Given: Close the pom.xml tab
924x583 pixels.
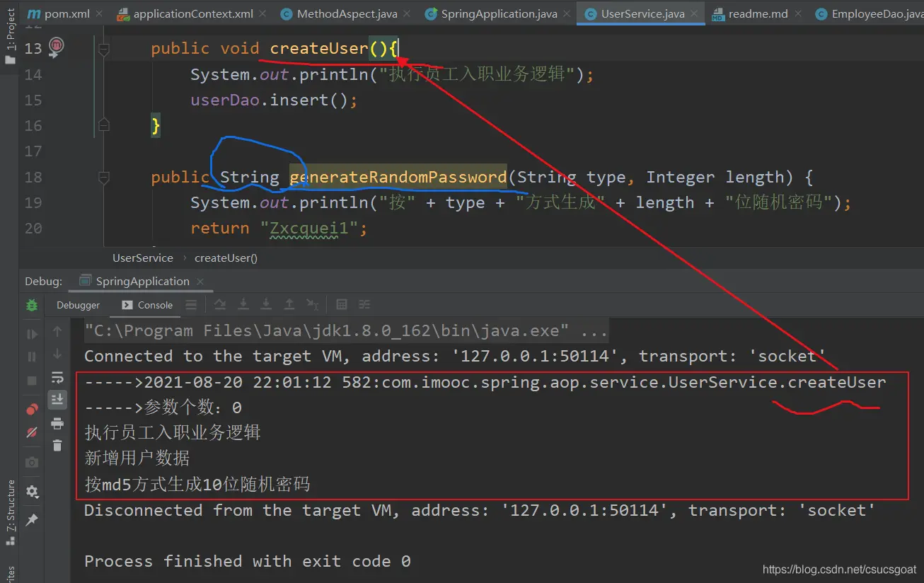Looking at the screenshot, I should [x=98, y=14].
